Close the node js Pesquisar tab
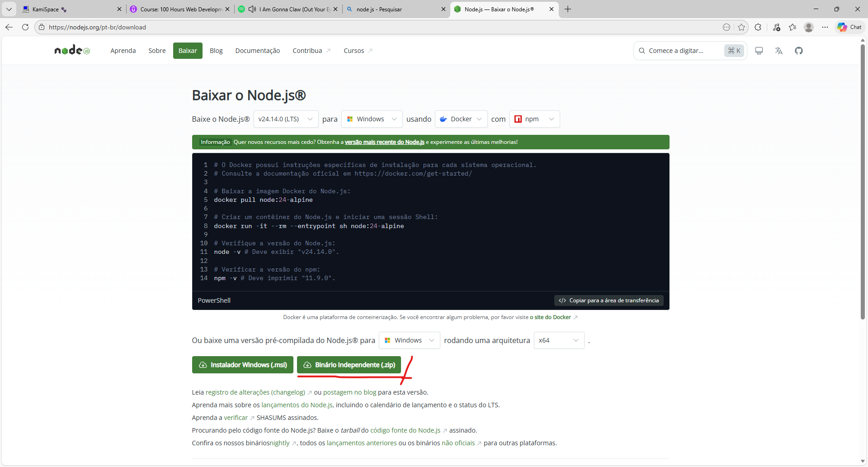868x467 pixels. point(443,9)
